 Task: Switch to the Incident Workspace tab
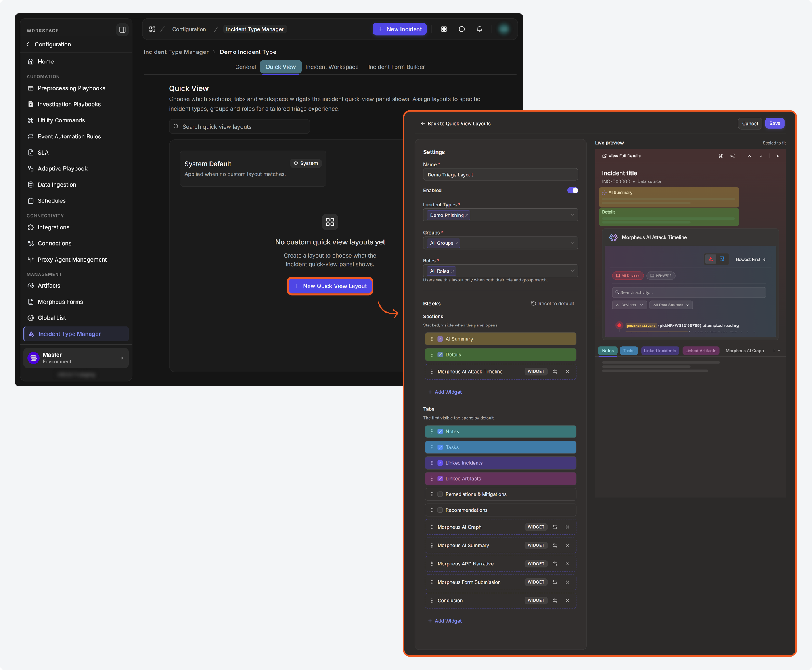tap(332, 67)
